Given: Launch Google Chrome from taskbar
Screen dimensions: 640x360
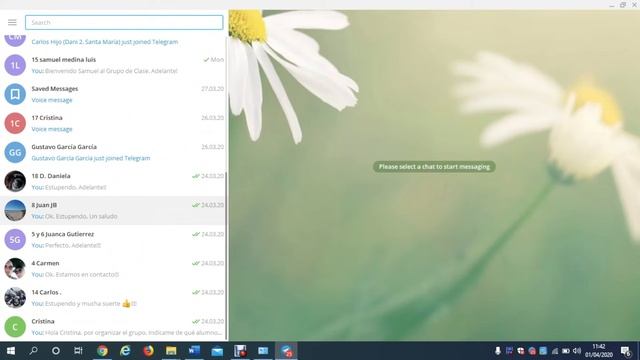Looking at the screenshot, I should [x=102, y=351].
